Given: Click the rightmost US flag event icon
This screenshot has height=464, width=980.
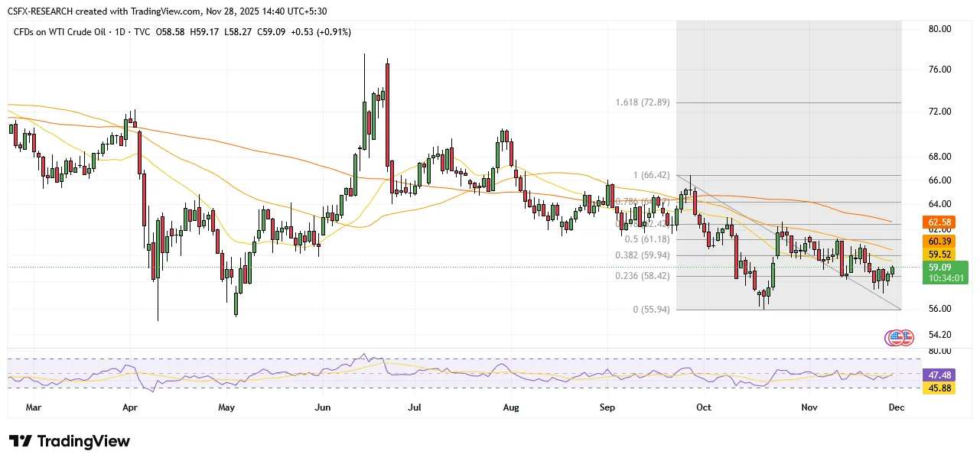Looking at the screenshot, I should click(907, 337).
